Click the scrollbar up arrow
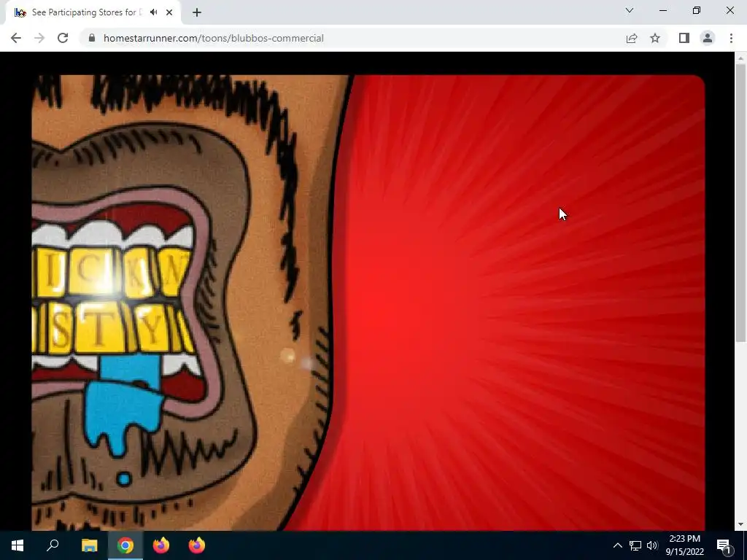 [x=740, y=58]
